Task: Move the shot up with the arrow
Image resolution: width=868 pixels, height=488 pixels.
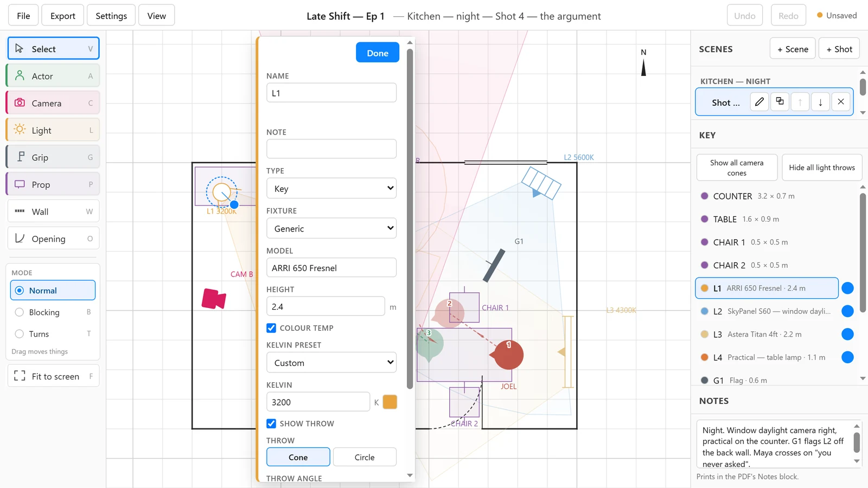Action: point(800,102)
